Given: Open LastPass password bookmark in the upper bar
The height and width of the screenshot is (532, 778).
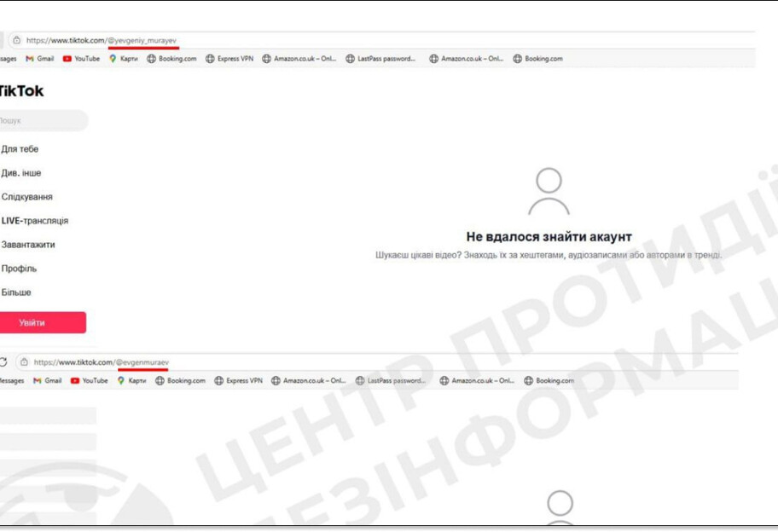Looking at the screenshot, I should tap(380, 59).
